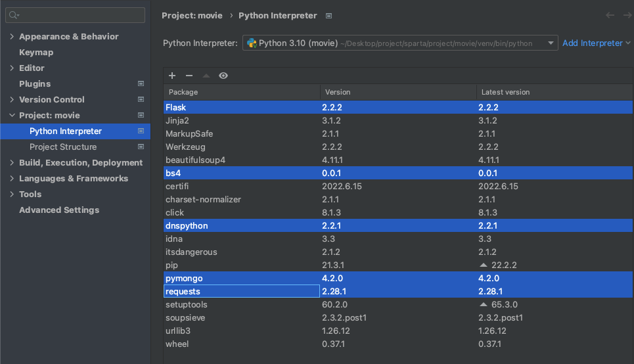Select the idna package row
The width and height of the screenshot is (634, 364).
(x=398, y=239)
